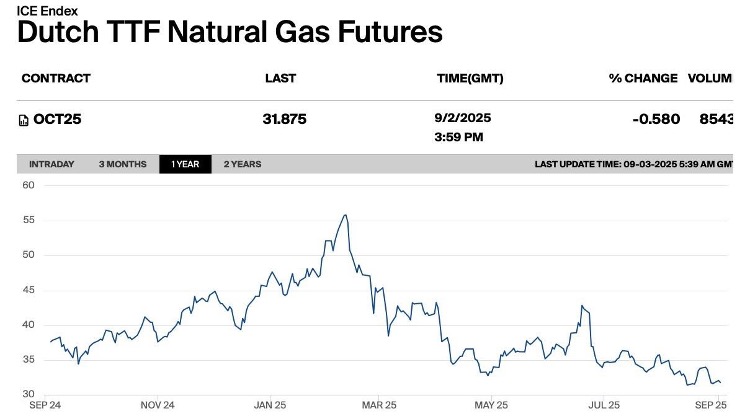Click the document icon beside OCT25
750x420 pixels.
pyautogui.click(x=25, y=120)
